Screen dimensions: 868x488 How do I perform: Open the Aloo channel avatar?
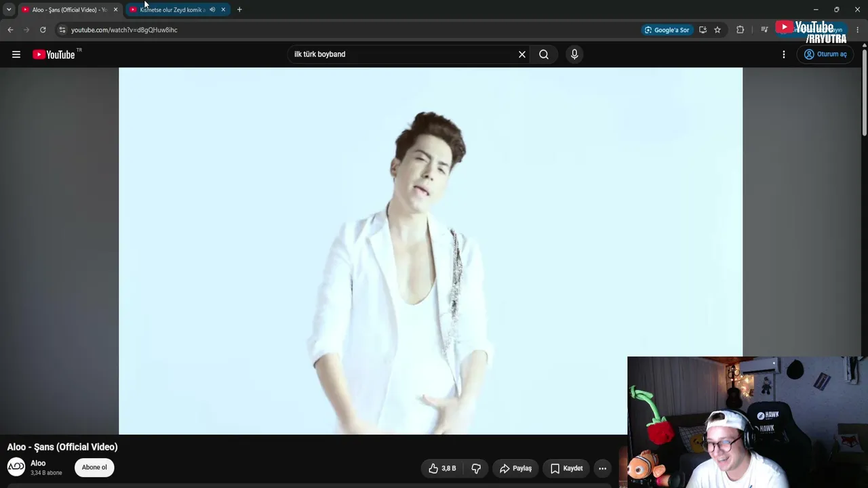16,467
